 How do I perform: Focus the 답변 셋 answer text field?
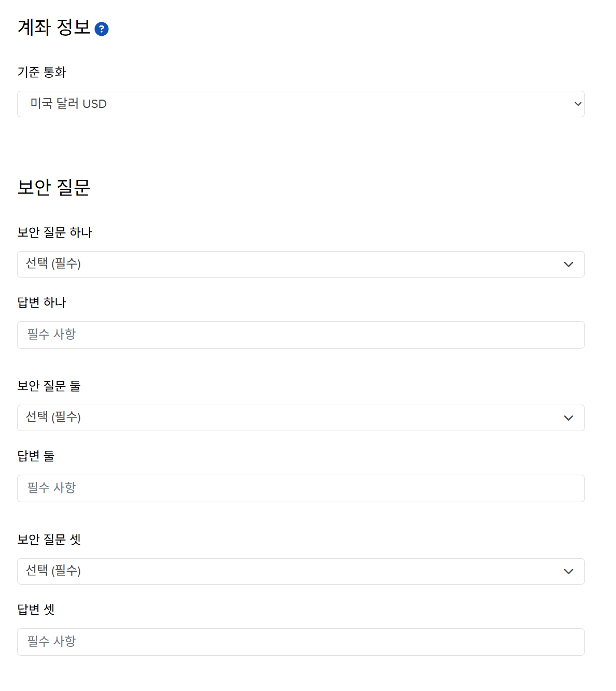[301, 642]
